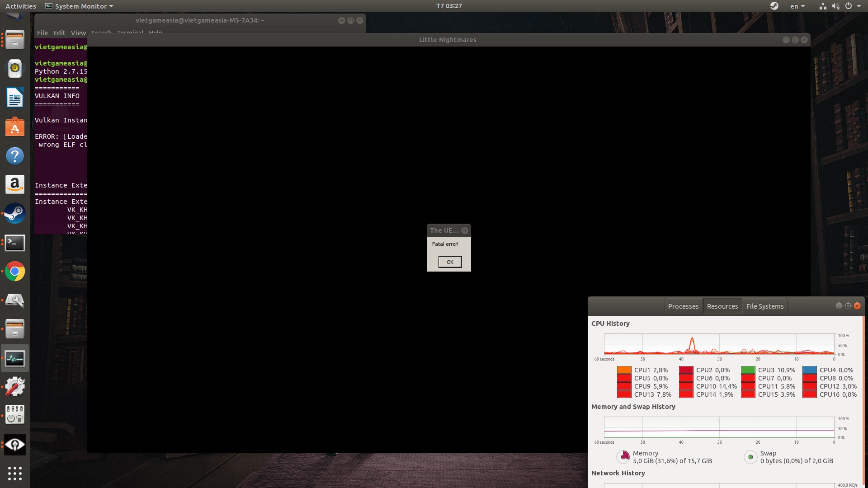Image resolution: width=868 pixels, height=488 pixels.
Task: Expand the system menu arrow beside power icon
Action: click(859, 6)
